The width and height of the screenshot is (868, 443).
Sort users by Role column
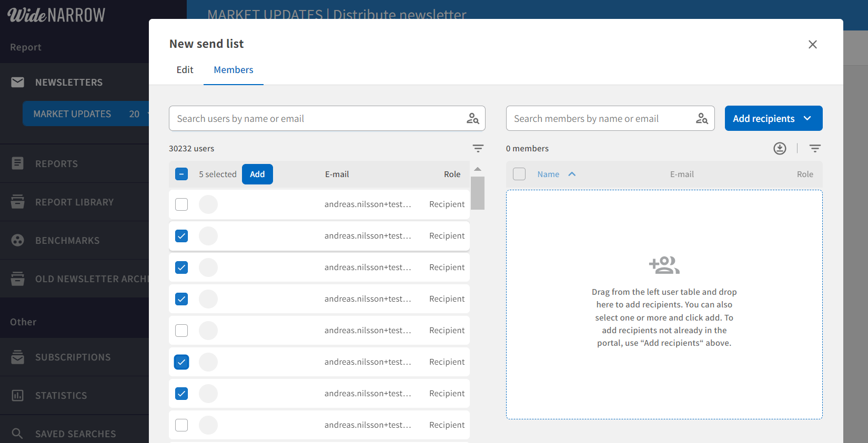[x=452, y=174]
